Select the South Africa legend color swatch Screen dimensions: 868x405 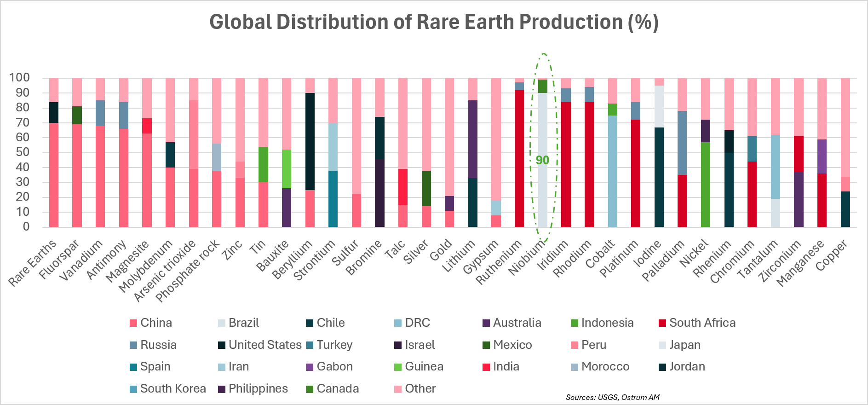[x=662, y=323]
